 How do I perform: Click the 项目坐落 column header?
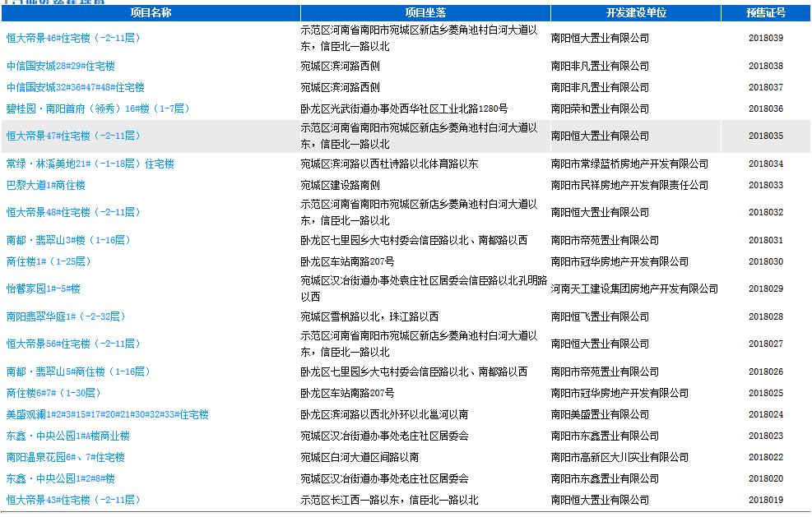[425, 12]
